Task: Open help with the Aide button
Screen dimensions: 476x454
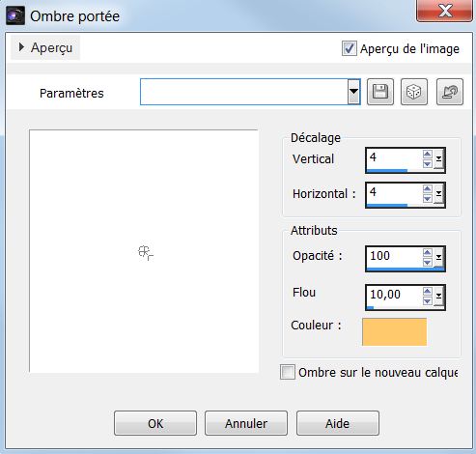Action: [338, 423]
